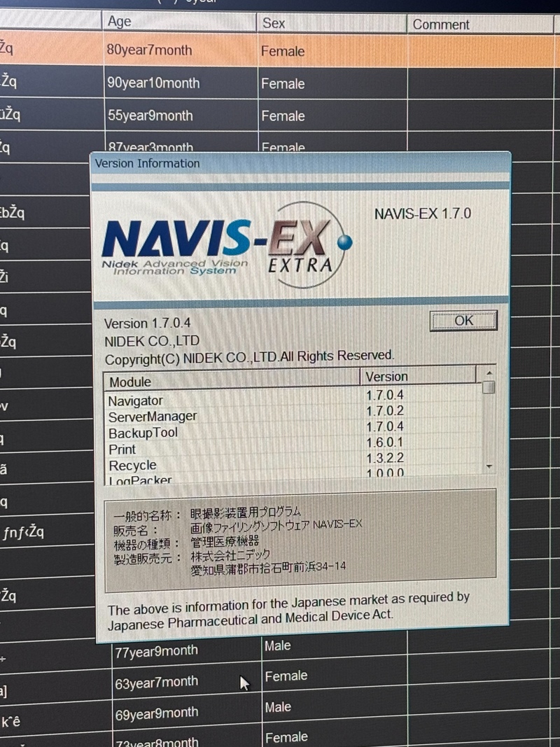Click the module list scroll down arrow
560x747 pixels.
(489, 466)
